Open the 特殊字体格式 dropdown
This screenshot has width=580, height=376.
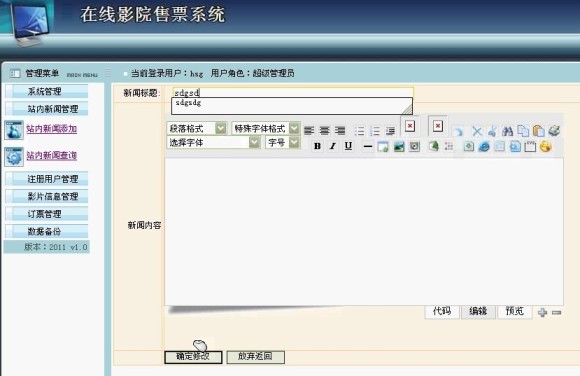(265, 128)
